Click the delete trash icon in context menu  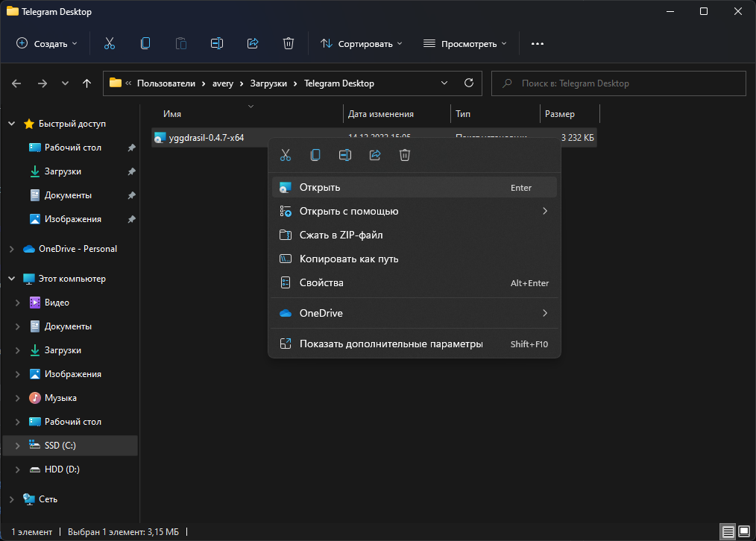[405, 155]
